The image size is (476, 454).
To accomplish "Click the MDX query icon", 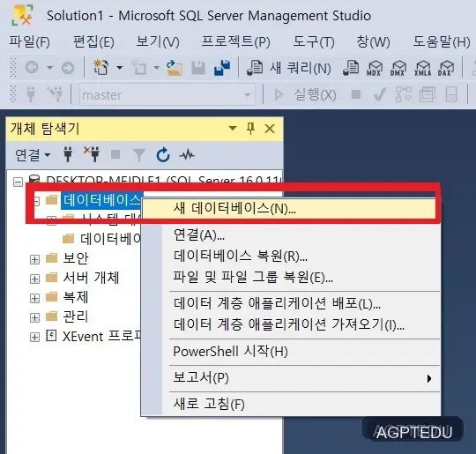I will (374, 68).
